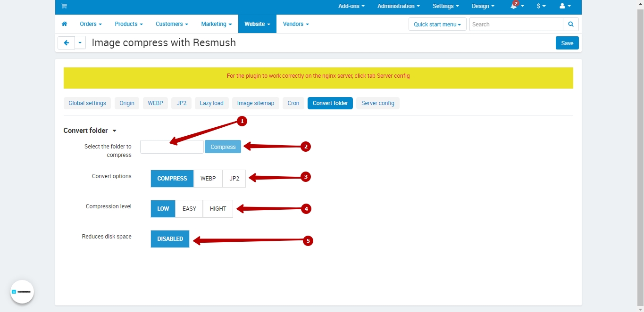Open the notifications bell

point(517,6)
